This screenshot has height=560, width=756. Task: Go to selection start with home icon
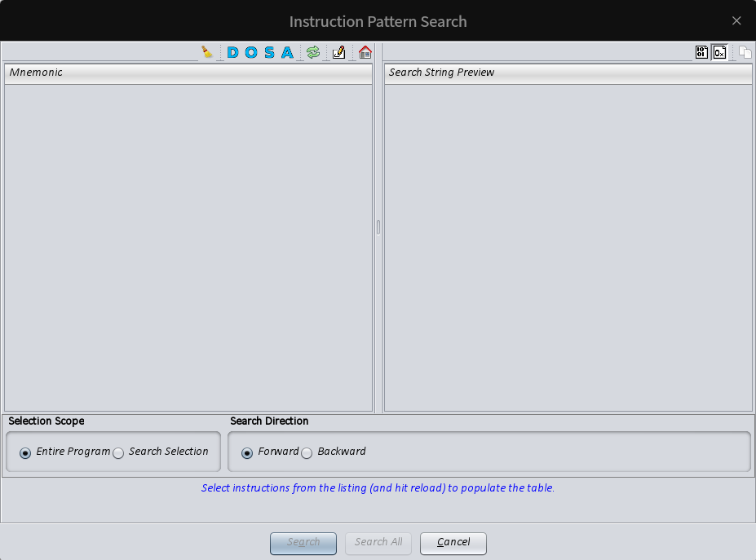(x=365, y=52)
